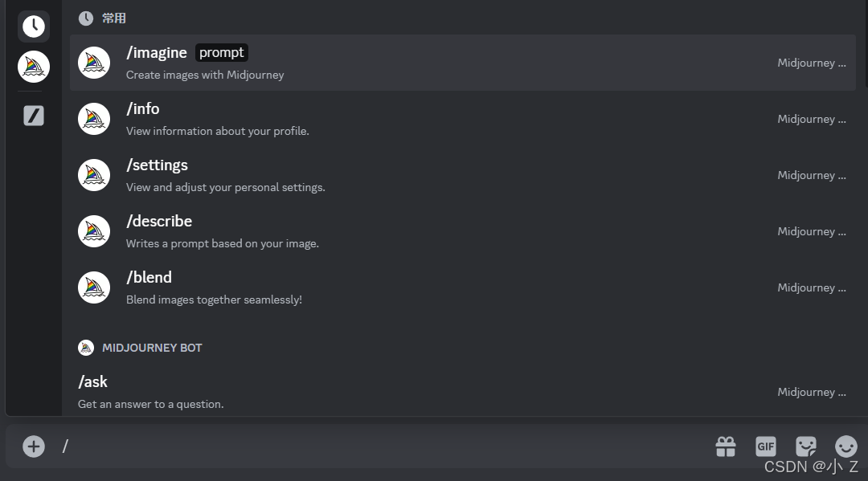Click the message input field
The height and width of the screenshot is (481, 868).
click(378, 446)
